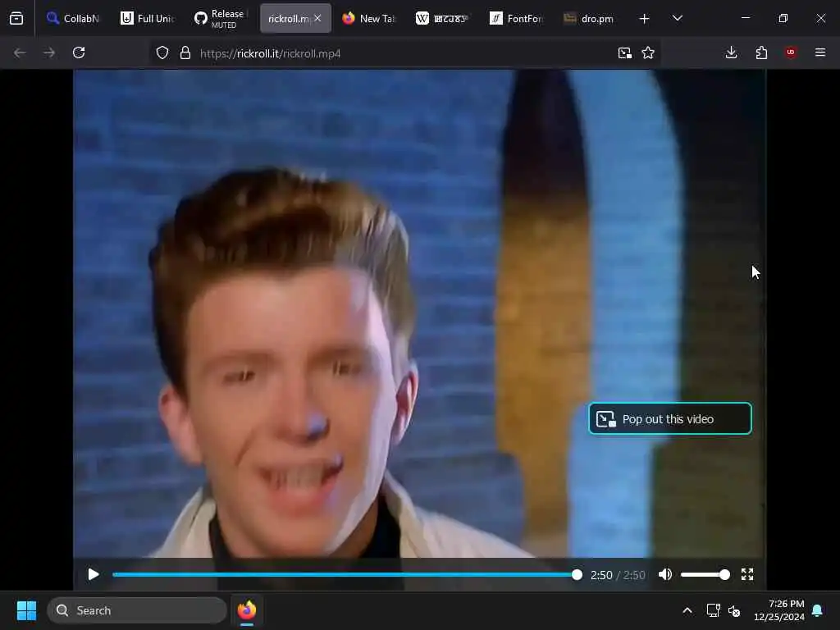The width and height of the screenshot is (840, 630).
Task: Switch to the Wikipedia tab
Action: point(442,19)
